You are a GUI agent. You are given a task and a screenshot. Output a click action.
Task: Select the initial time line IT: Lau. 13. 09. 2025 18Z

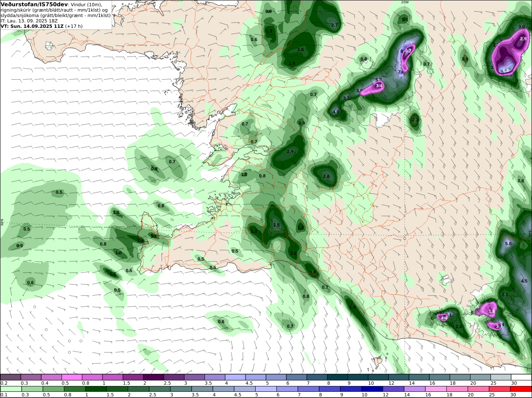click(x=29, y=20)
